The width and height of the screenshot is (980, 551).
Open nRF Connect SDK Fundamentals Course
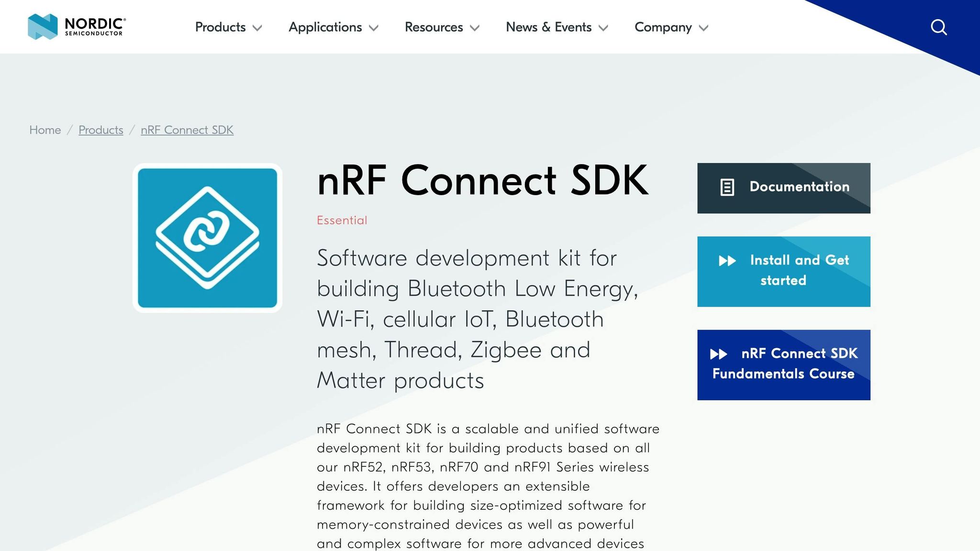(784, 365)
